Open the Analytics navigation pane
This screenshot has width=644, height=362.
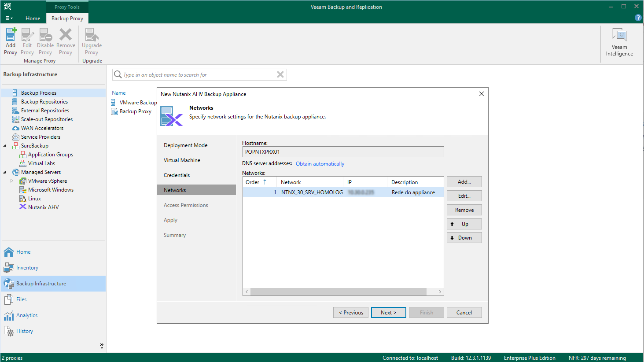[53, 315]
